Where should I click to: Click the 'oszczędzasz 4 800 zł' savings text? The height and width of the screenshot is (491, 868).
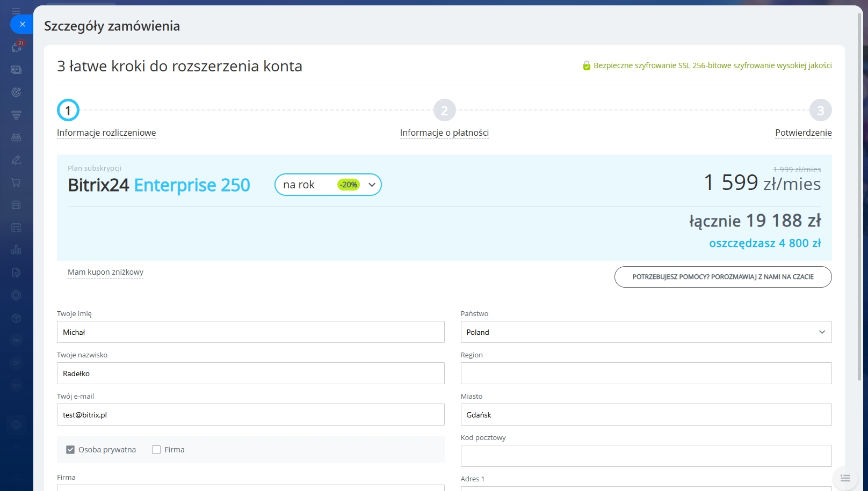coord(765,243)
